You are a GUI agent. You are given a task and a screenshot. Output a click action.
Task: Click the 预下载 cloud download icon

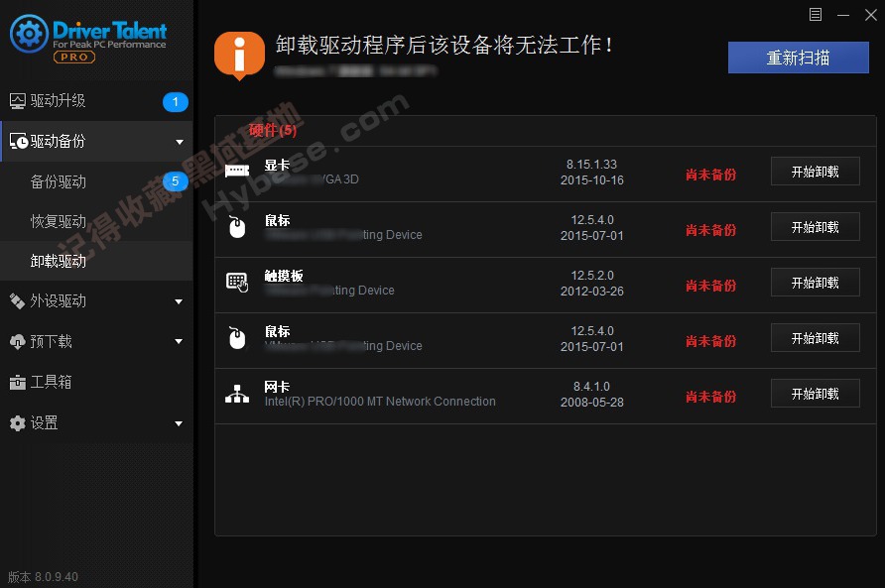pyautogui.click(x=18, y=341)
